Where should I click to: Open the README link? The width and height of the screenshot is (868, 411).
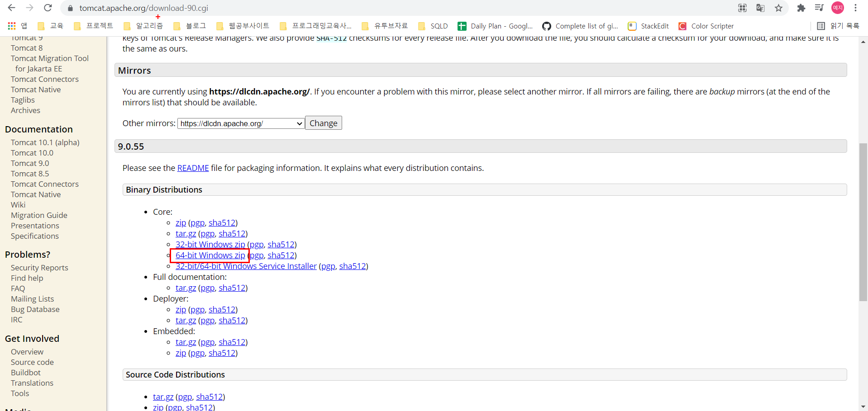[193, 168]
